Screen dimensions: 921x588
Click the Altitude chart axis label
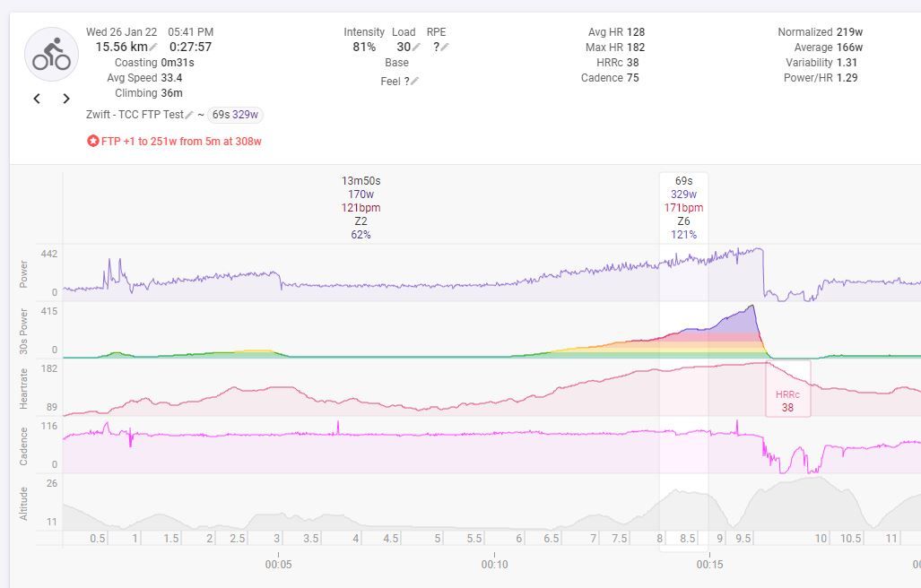[x=24, y=503]
